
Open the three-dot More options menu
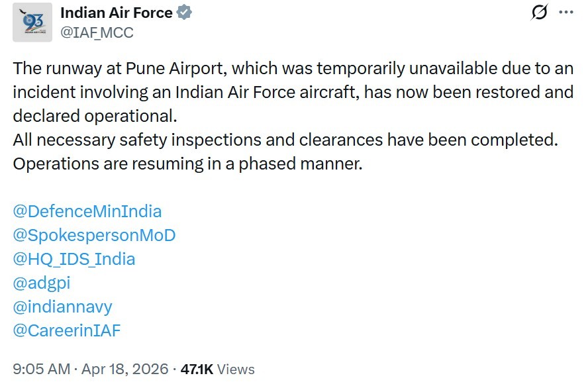pyautogui.click(x=565, y=13)
